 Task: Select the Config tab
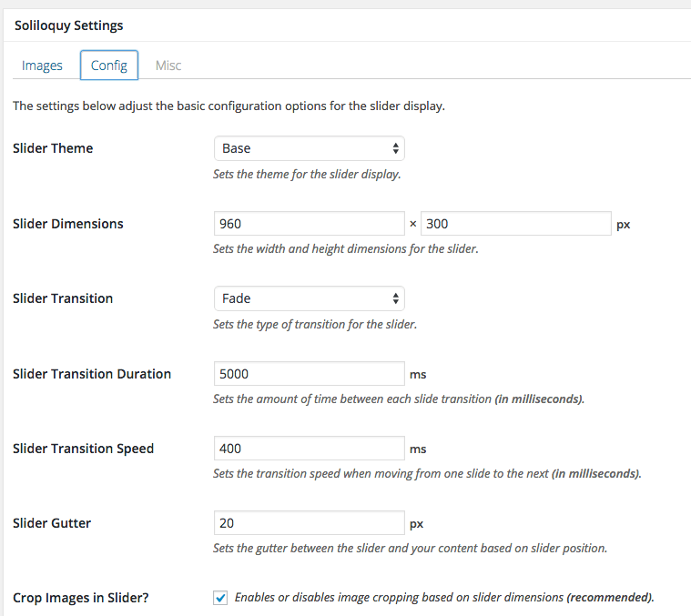tap(109, 66)
